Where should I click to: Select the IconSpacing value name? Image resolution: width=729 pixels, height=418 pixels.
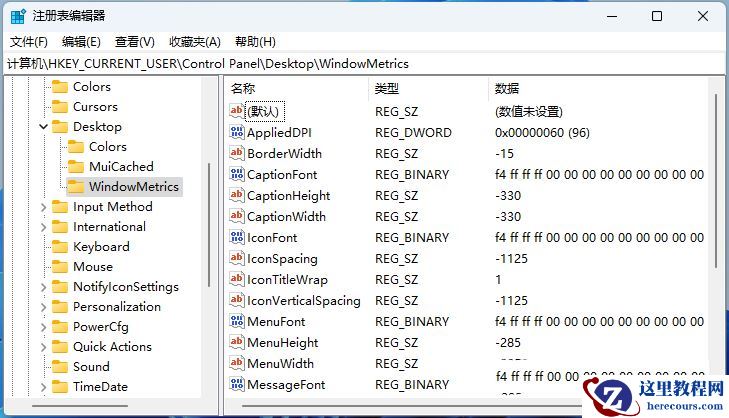[282, 259]
